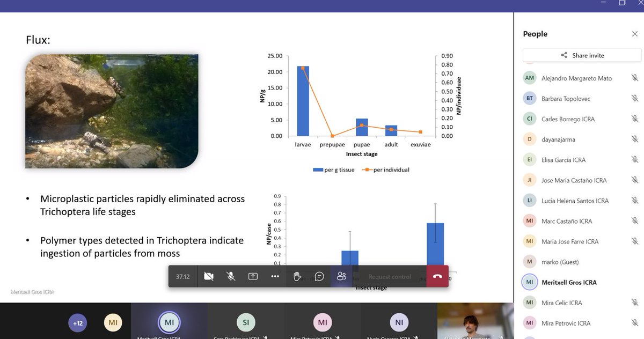Hang up the call with red button
Image resolution: width=644 pixels, height=339 pixels.
coord(437,276)
